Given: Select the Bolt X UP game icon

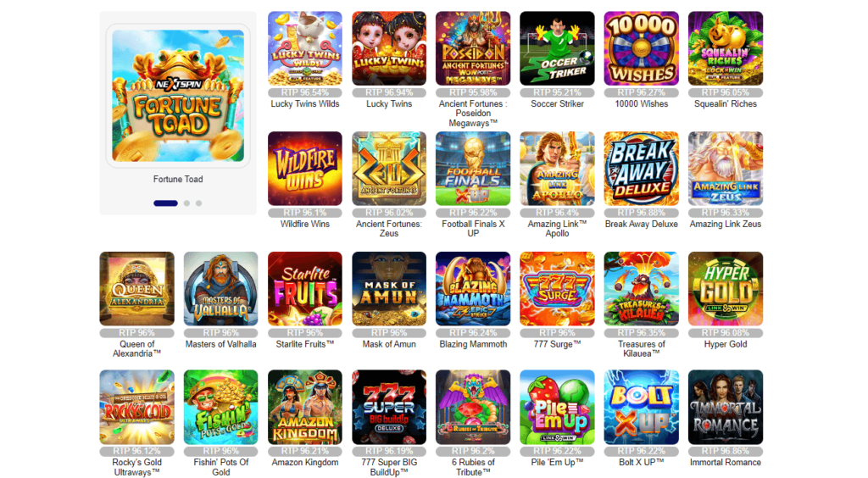Looking at the screenshot, I should 641,407.
